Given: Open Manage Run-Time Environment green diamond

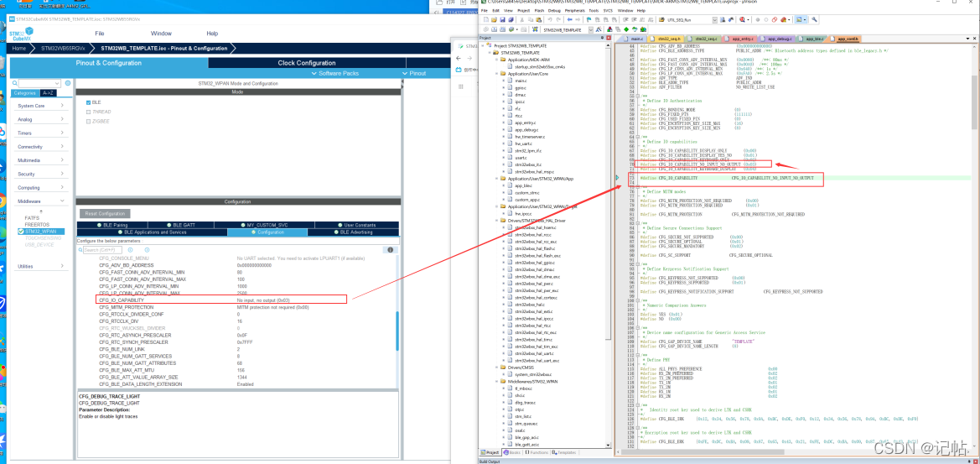Looking at the screenshot, I should [626, 29].
